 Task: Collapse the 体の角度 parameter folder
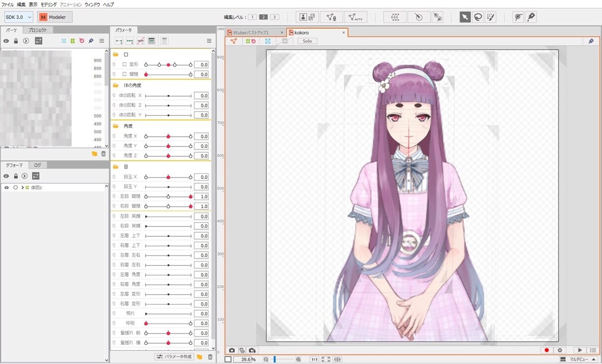tap(115, 85)
